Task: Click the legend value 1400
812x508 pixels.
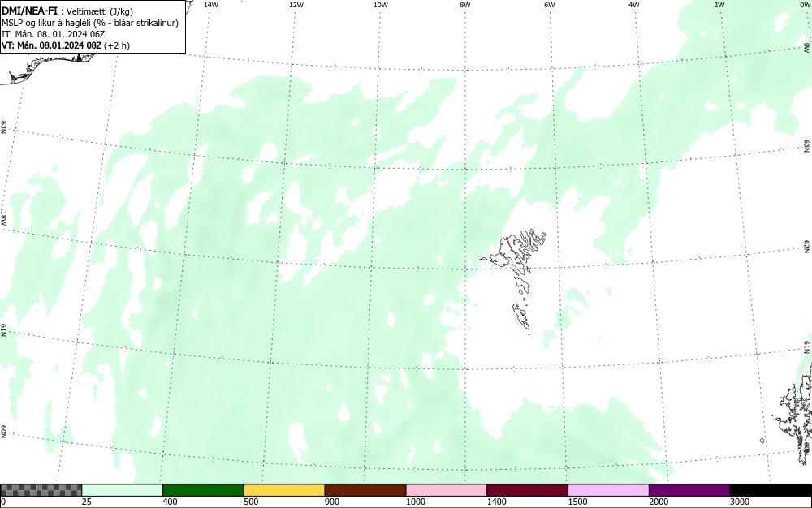Action: tap(497, 502)
